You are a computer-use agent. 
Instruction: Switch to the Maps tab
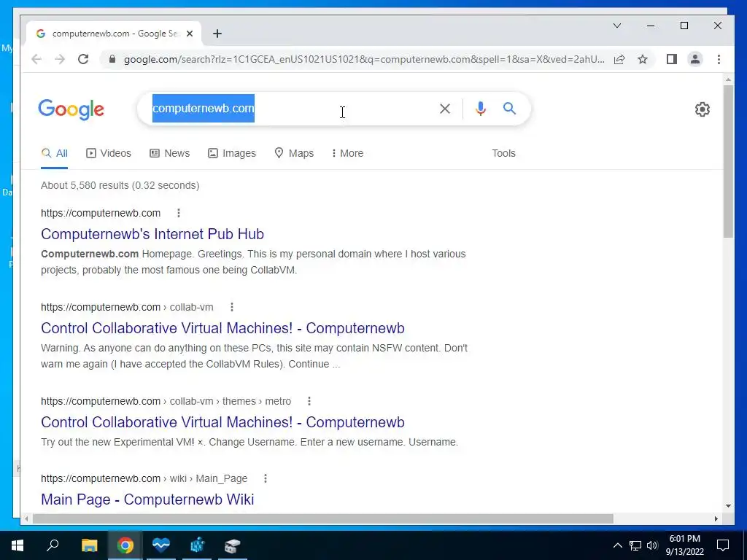point(295,153)
